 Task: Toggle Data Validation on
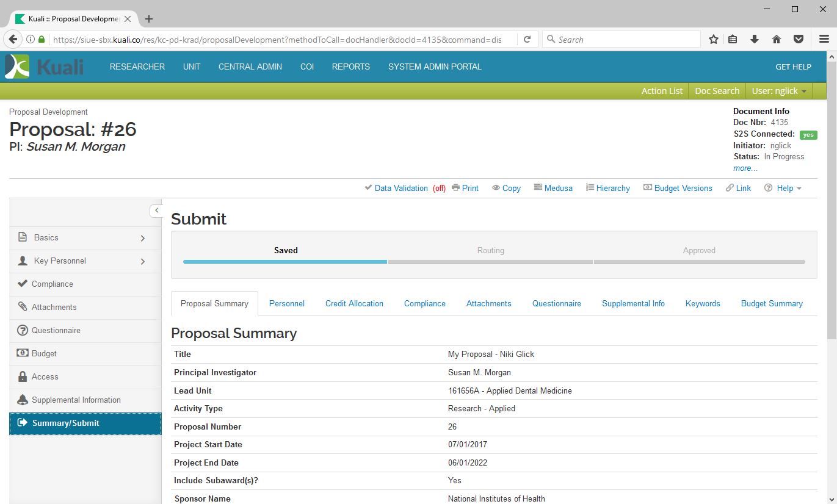pyautogui.click(x=400, y=188)
